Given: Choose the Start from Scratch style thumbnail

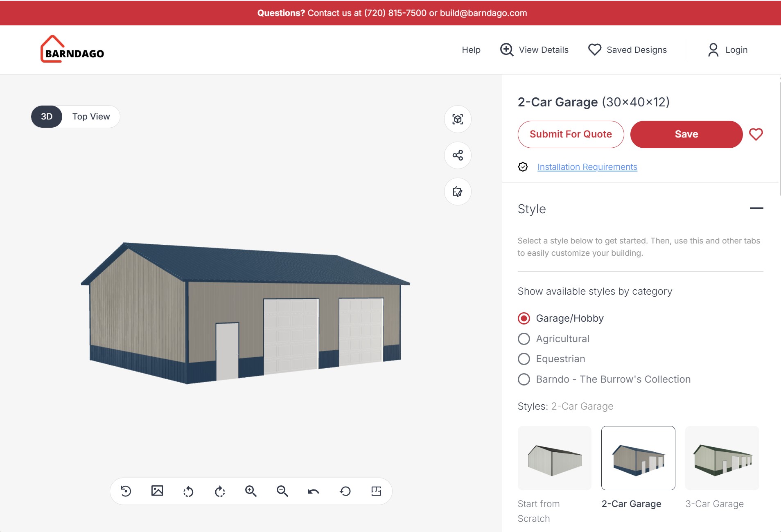Looking at the screenshot, I should pyautogui.click(x=555, y=458).
